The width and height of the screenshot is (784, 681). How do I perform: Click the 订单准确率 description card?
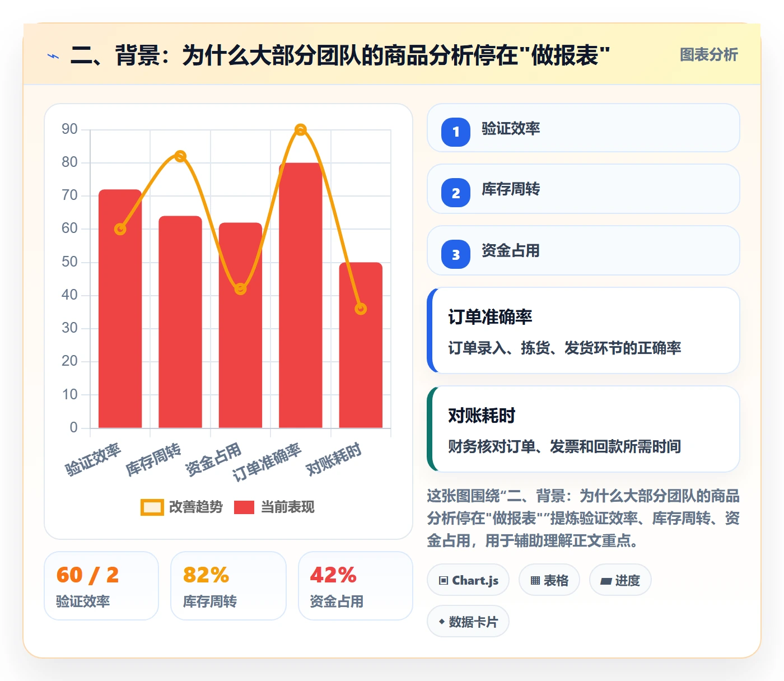584,330
